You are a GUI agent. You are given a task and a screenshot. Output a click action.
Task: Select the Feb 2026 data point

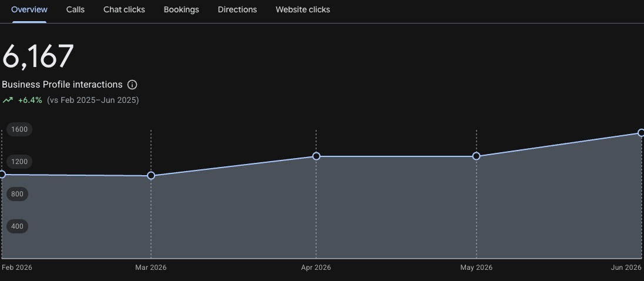coord(2,175)
